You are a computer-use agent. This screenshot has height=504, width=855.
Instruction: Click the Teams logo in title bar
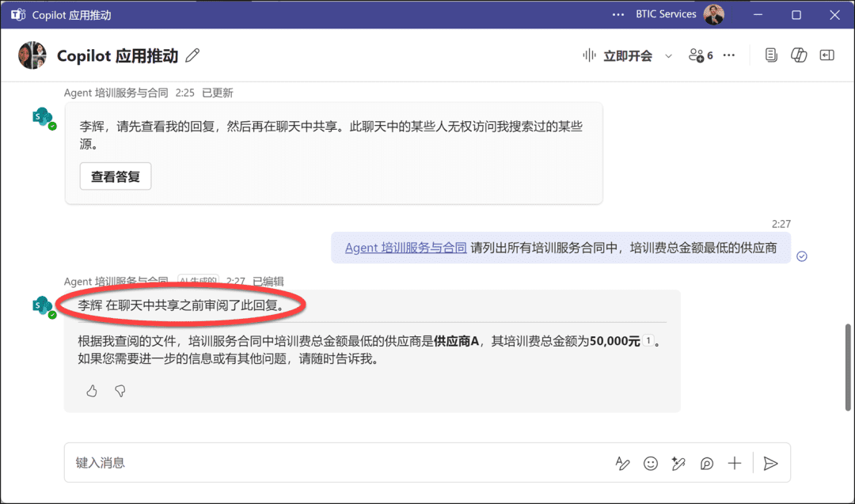[x=18, y=15]
